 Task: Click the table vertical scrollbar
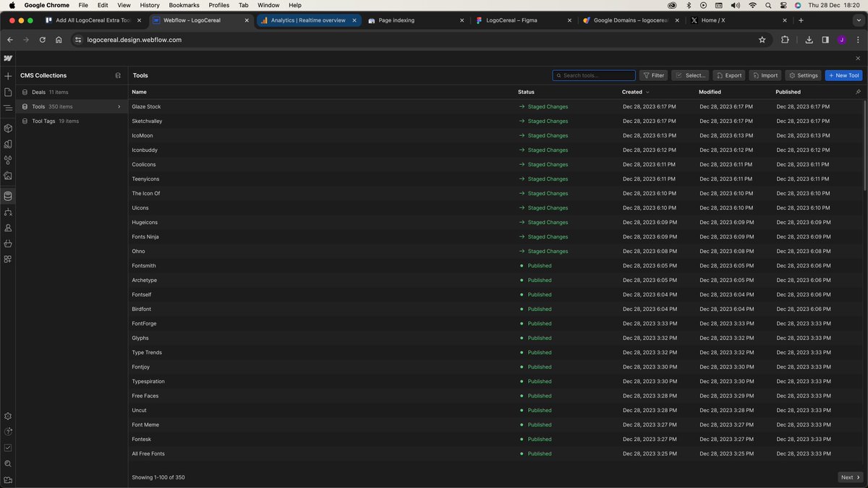pyautogui.click(x=864, y=145)
